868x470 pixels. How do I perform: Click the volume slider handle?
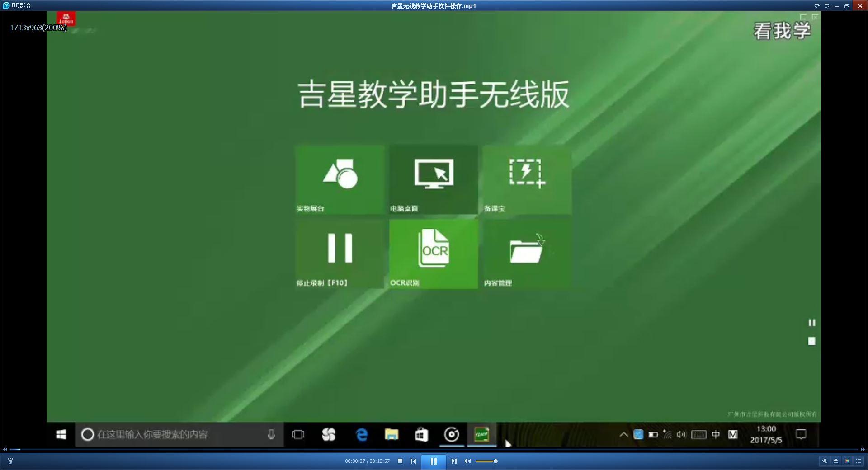coord(495,461)
